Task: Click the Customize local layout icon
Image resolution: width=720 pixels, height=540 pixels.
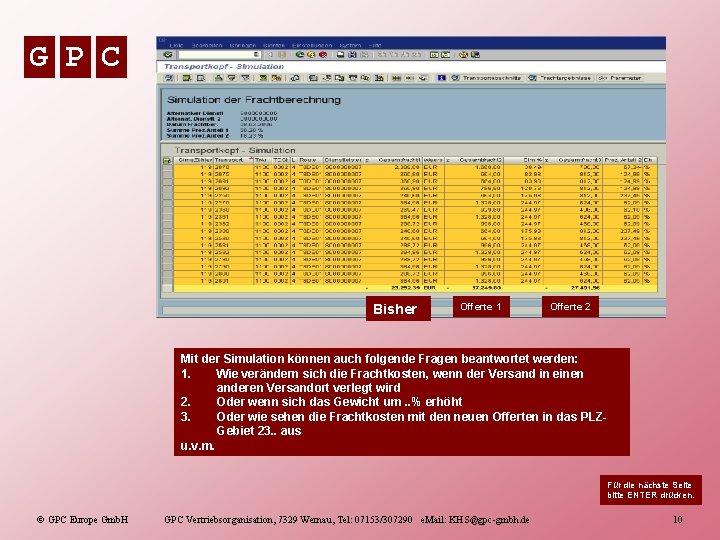Action: [475, 55]
